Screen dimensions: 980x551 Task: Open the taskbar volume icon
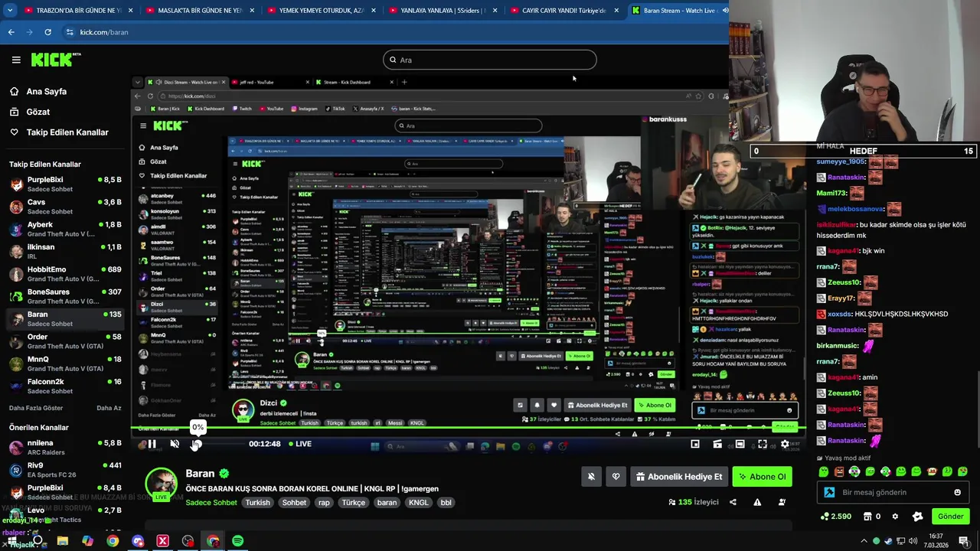pos(912,541)
